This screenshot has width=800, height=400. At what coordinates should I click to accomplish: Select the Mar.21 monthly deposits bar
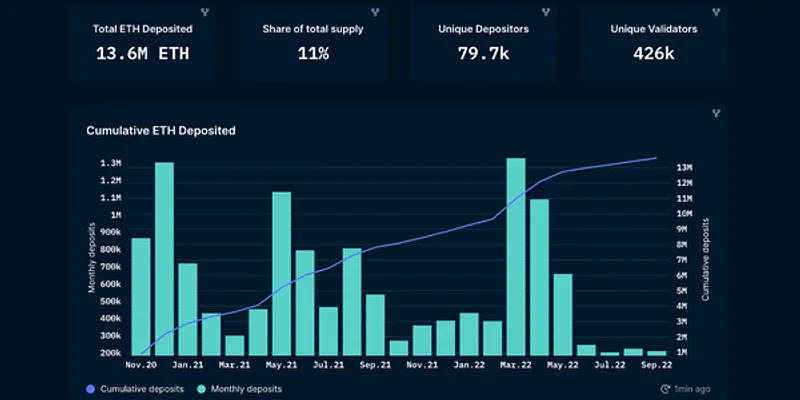coord(235,345)
